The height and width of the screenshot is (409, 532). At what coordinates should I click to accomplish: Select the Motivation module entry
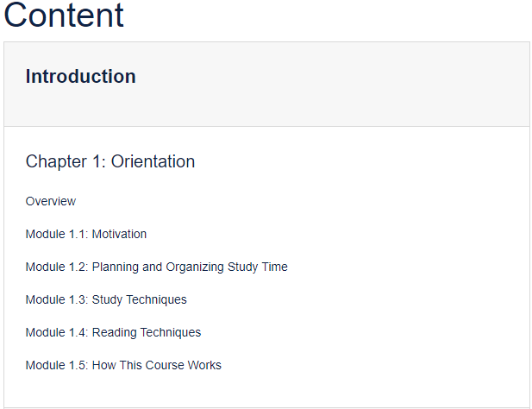click(86, 234)
